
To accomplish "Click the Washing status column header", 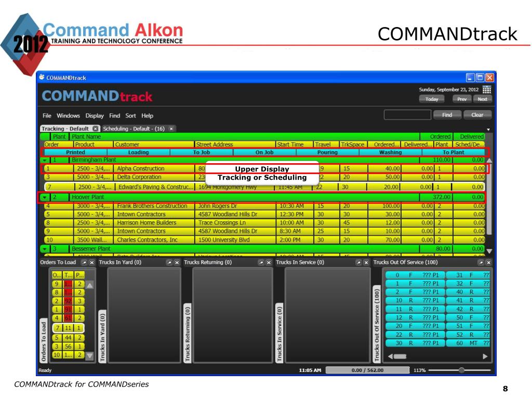I will (x=391, y=152).
